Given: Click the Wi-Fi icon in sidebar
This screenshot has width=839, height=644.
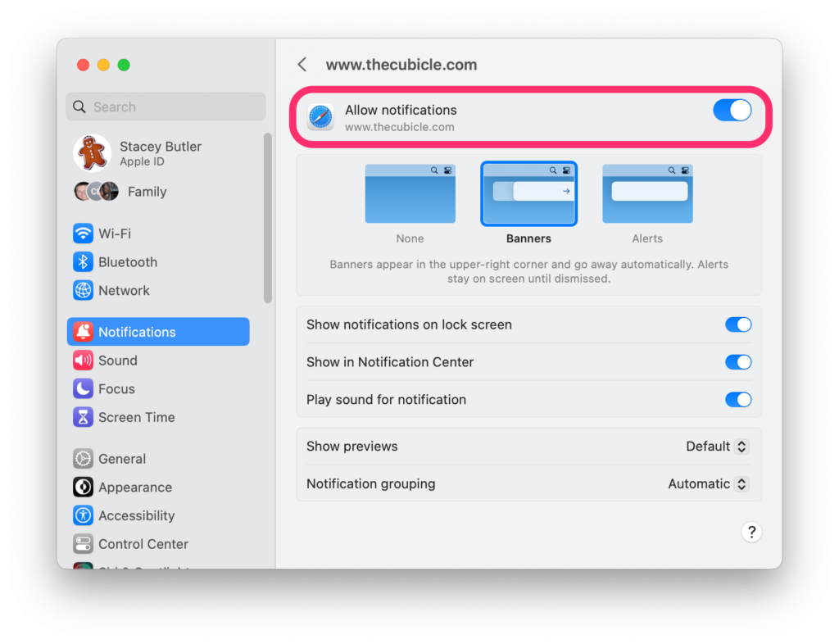Looking at the screenshot, I should coord(83,234).
